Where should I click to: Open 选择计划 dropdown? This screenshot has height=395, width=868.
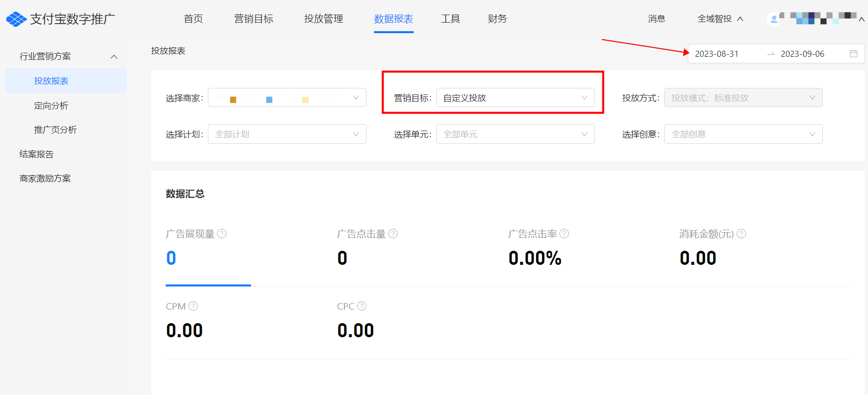[x=287, y=134]
